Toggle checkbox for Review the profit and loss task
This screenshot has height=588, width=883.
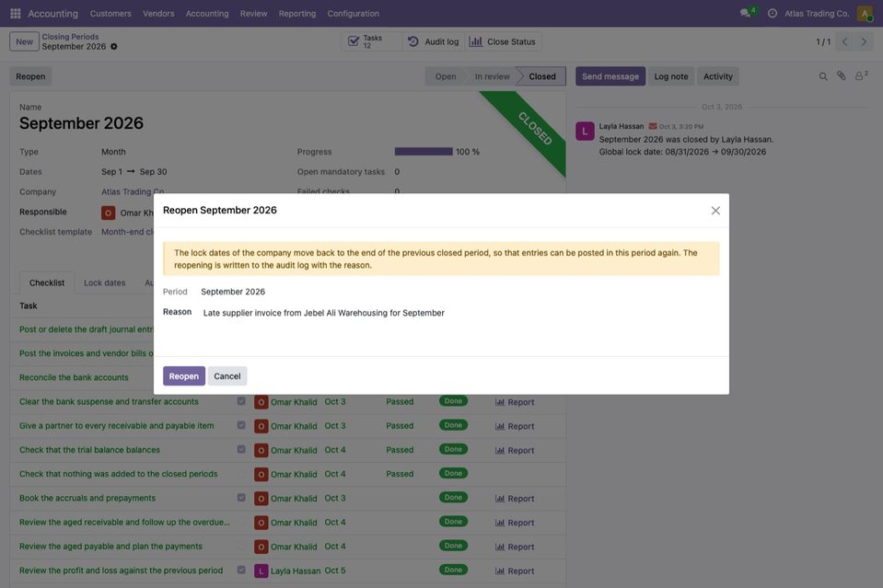pos(241,570)
